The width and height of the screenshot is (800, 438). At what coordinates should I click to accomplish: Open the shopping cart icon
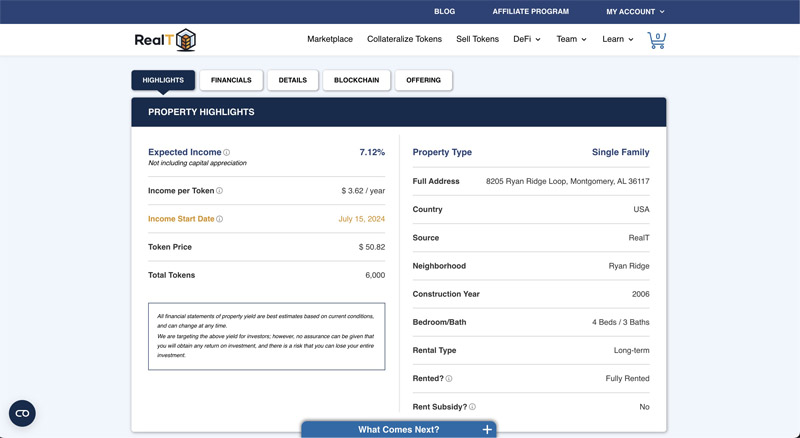point(657,40)
